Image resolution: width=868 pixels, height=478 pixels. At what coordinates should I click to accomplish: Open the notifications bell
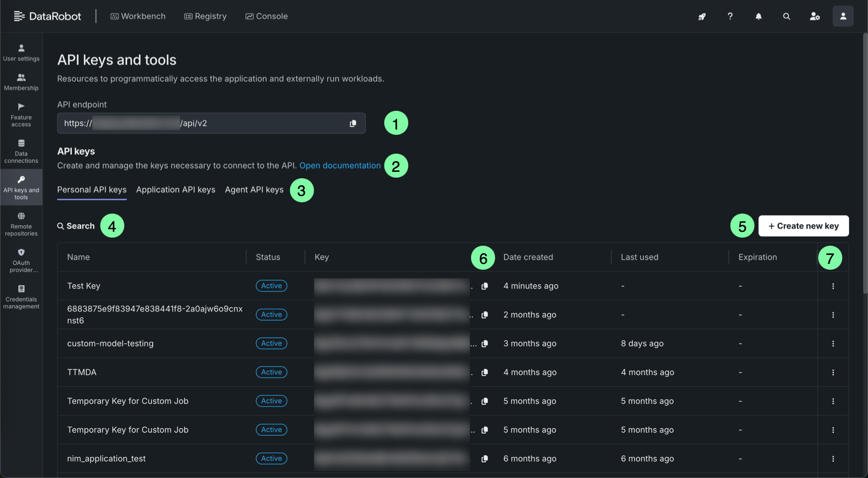pyautogui.click(x=758, y=17)
